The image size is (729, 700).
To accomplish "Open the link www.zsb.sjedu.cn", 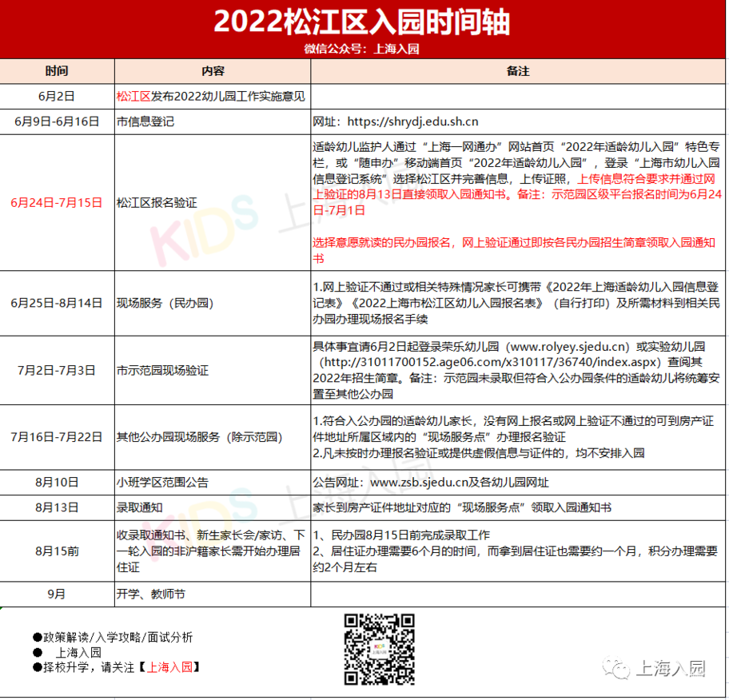I will [x=419, y=482].
